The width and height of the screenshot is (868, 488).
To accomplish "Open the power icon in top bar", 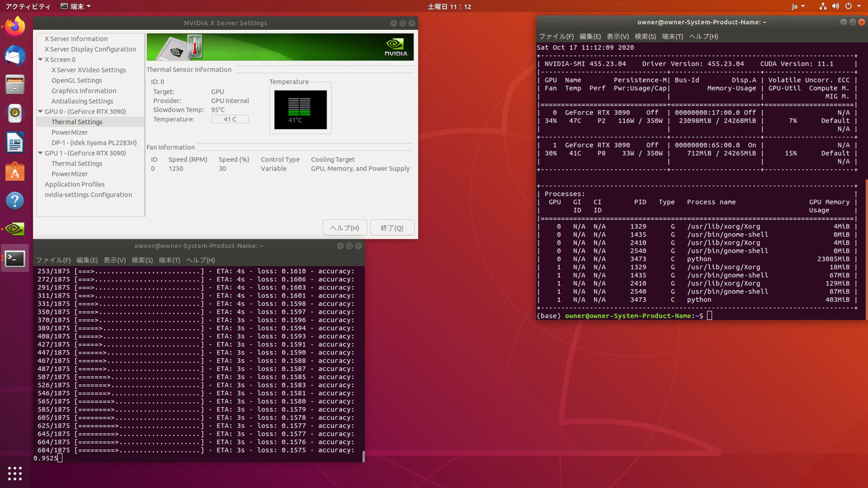I will pos(848,7).
